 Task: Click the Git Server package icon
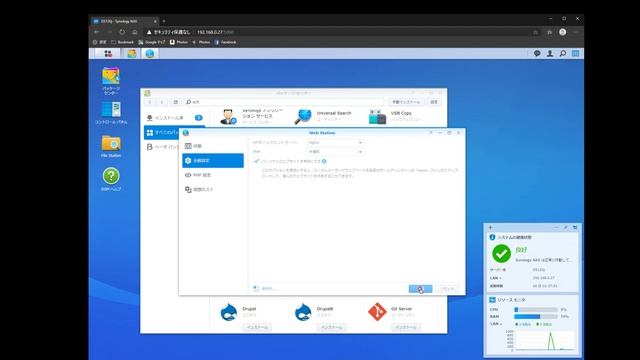pyautogui.click(x=377, y=312)
